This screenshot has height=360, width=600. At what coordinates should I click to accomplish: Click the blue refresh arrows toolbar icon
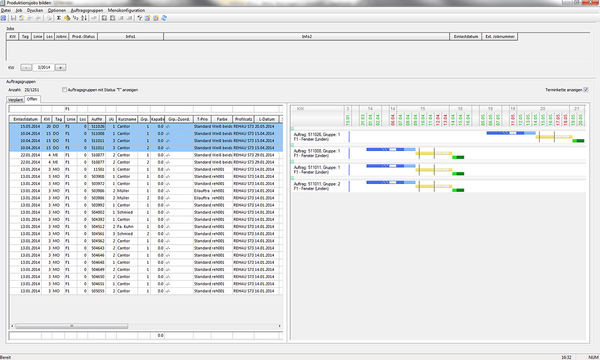164,18
